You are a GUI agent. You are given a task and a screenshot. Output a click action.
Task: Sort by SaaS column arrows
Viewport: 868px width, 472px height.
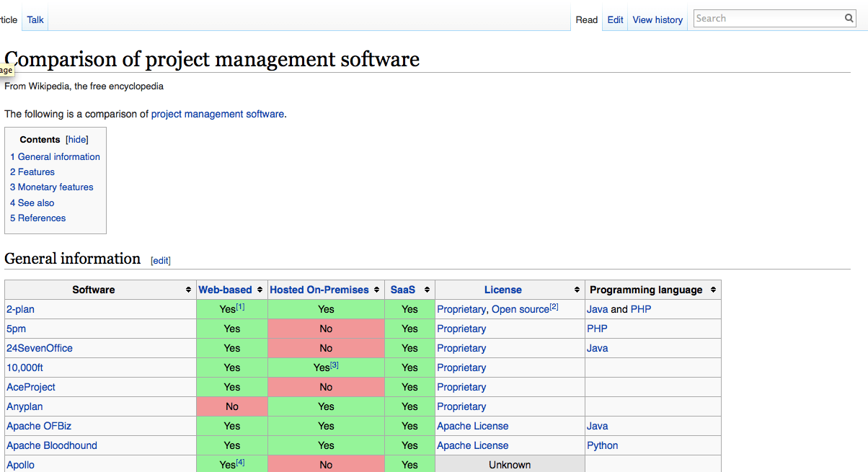click(x=428, y=290)
